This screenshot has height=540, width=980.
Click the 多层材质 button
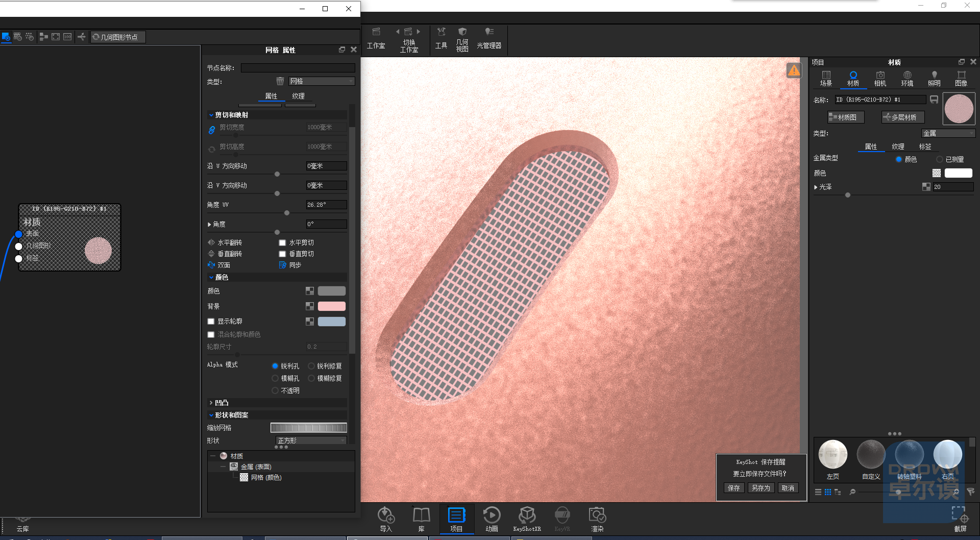point(902,117)
